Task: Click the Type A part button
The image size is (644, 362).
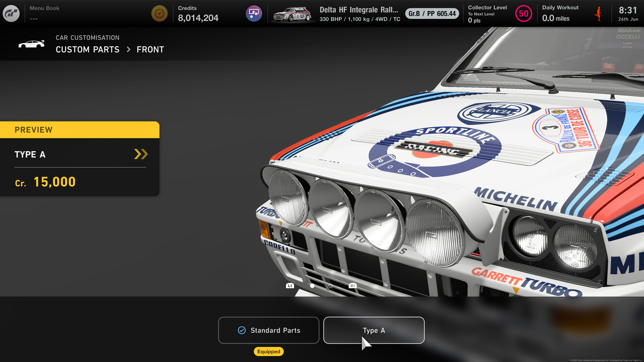Action: pos(374,330)
